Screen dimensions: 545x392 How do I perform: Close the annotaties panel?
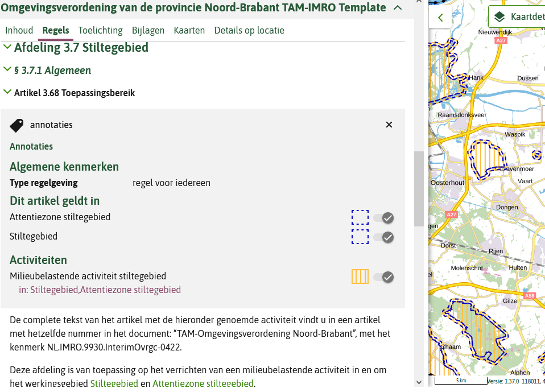389,125
